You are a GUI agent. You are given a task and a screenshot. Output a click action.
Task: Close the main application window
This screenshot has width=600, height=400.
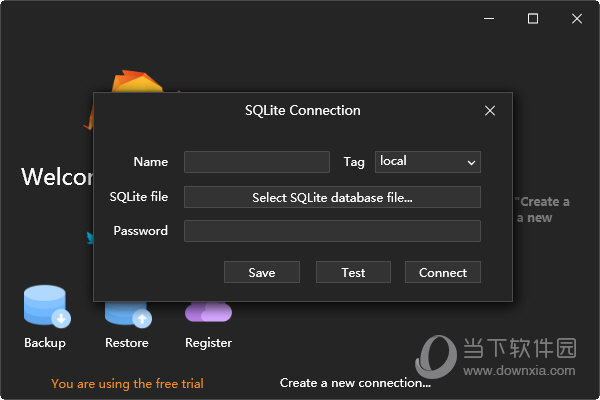[577, 18]
